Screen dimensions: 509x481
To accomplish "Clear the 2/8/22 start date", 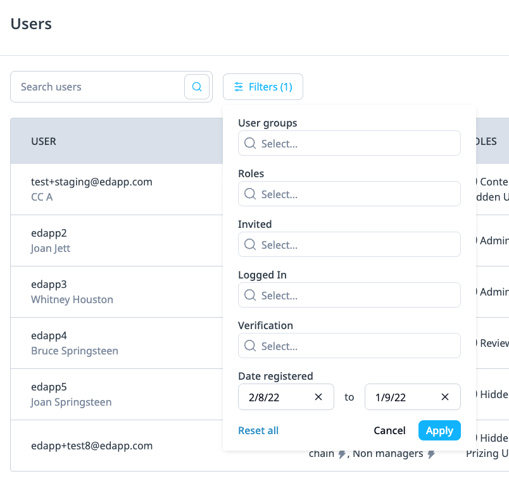I will click(318, 397).
